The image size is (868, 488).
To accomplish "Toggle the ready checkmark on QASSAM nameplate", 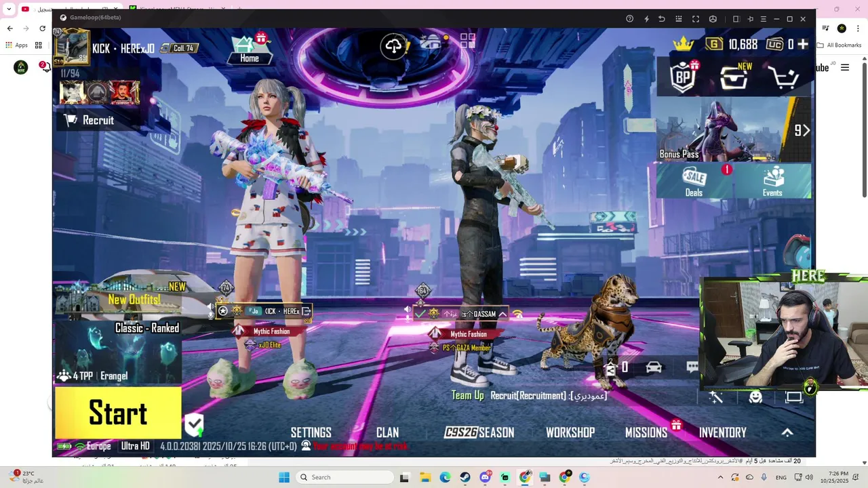I will pyautogui.click(x=420, y=314).
